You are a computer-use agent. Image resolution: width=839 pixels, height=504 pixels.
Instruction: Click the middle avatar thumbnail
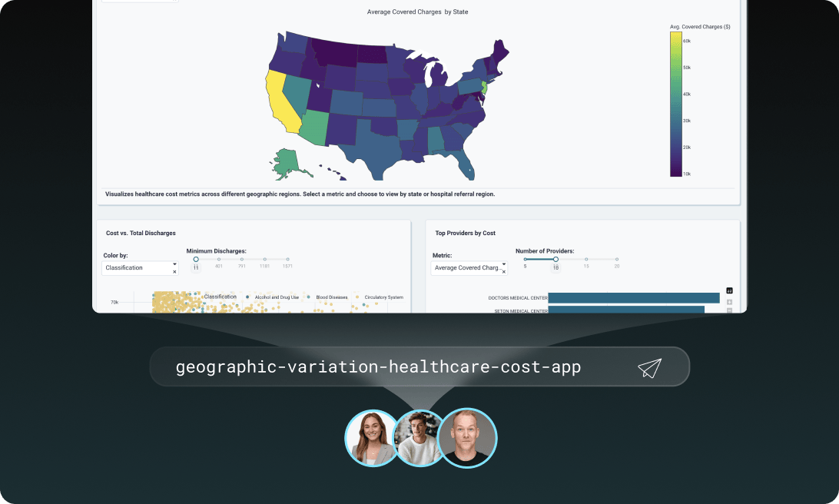click(419, 437)
